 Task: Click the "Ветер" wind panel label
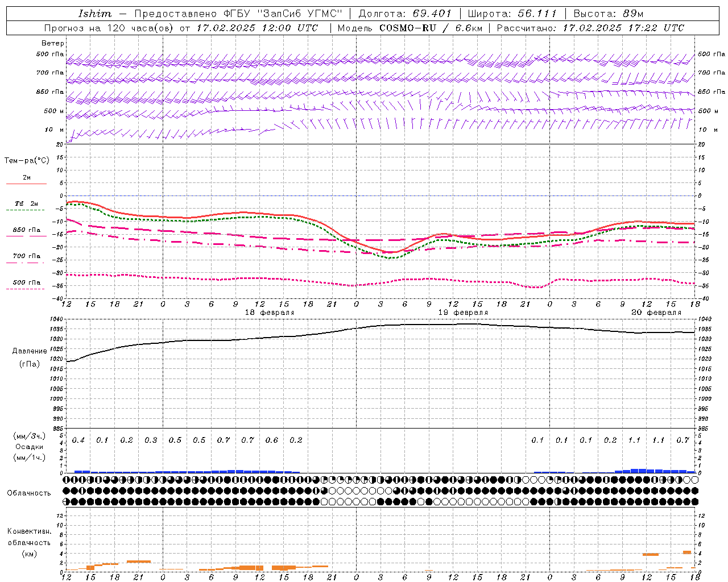pyautogui.click(x=53, y=43)
